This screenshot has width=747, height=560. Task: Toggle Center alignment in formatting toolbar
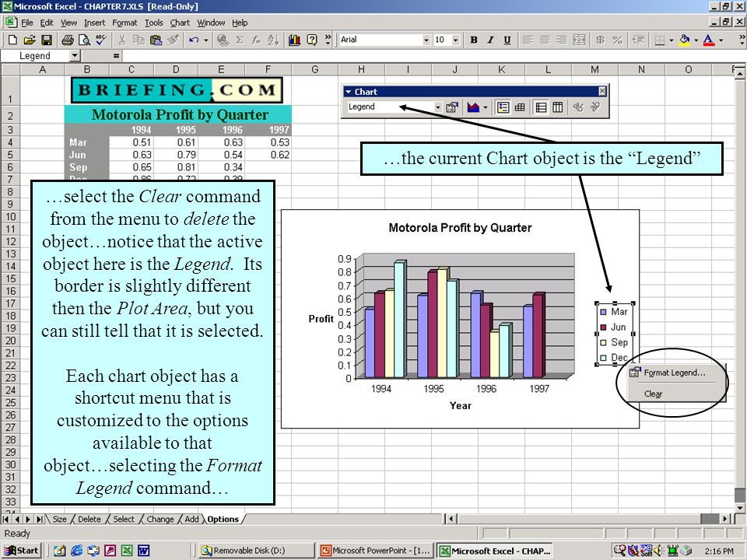(545, 40)
